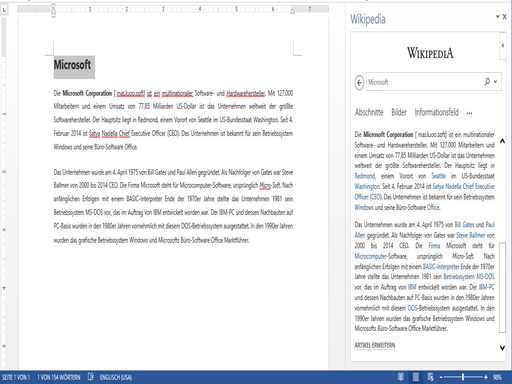Open the MS-DOS link
The height and width of the screenshot is (384, 512).
coord(485,277)
